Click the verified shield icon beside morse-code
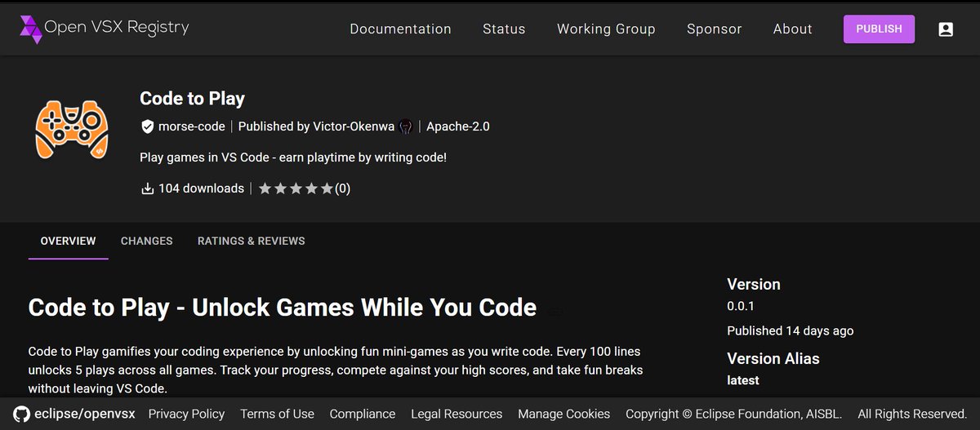980x430 pixels. pos(147,126)
